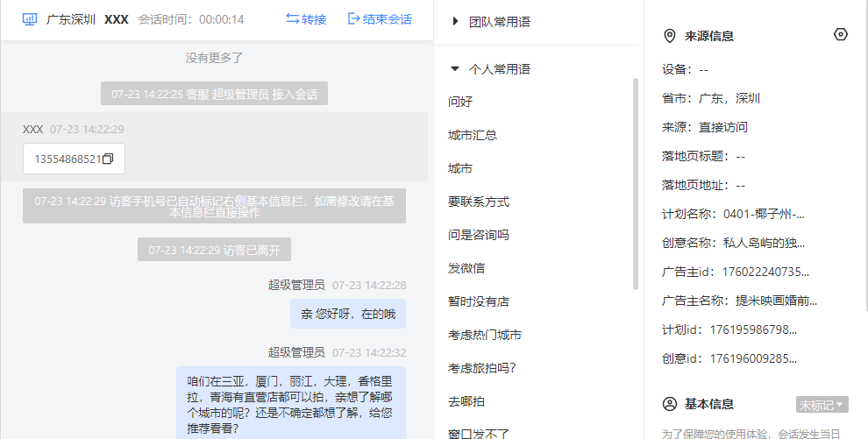Click the 落地页地址 row
Screen dimensions: 868x439
click(703, 185)
